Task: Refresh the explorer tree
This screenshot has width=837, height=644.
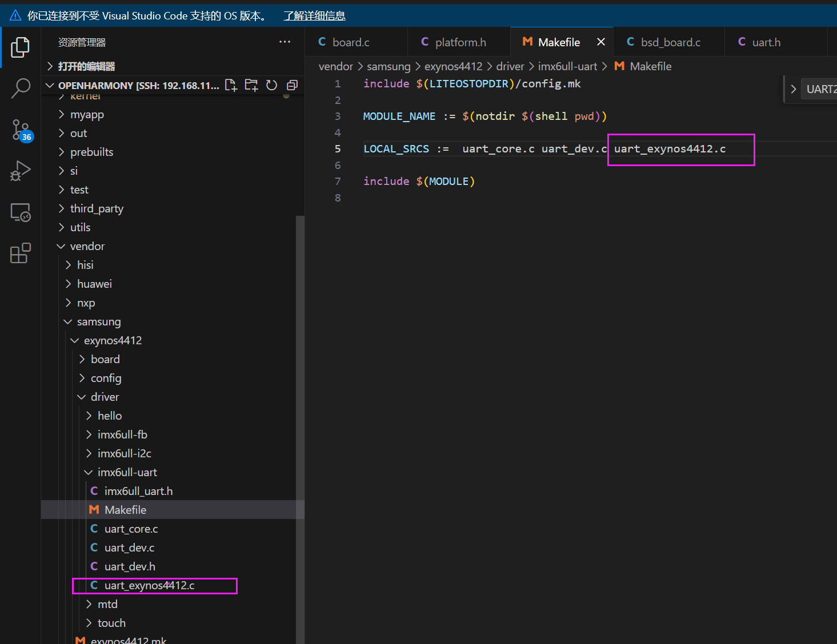Action: click(x=272, y=85)
